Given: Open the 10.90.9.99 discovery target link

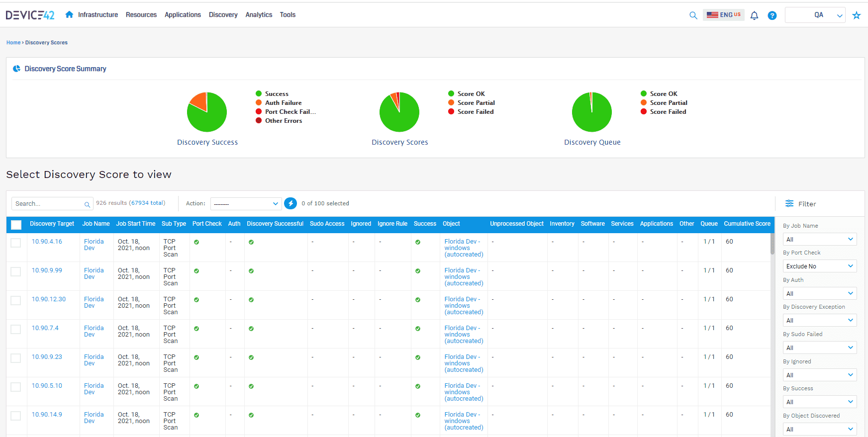Looking at the screenshot, I should pos(47,270).
